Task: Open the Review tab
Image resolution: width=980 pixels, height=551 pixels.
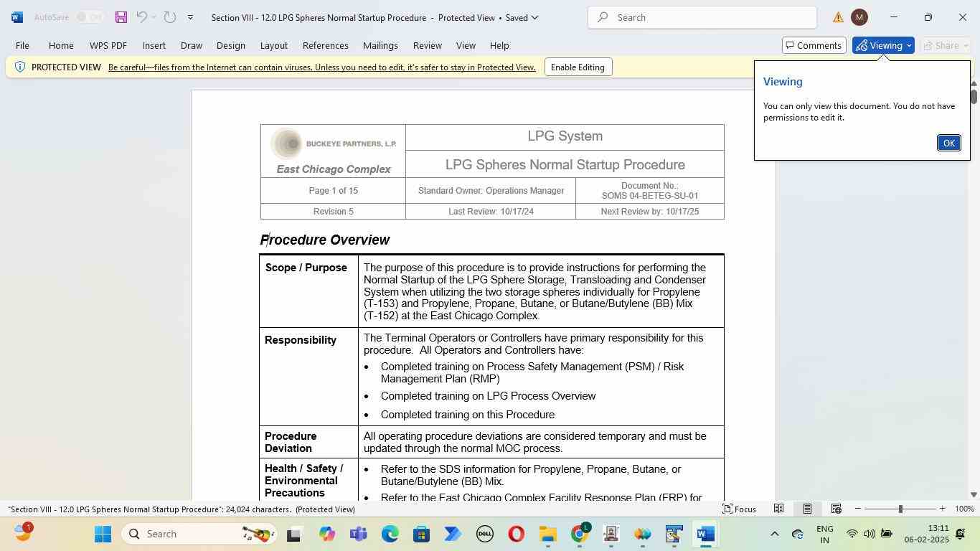Action: pos(428,45)
